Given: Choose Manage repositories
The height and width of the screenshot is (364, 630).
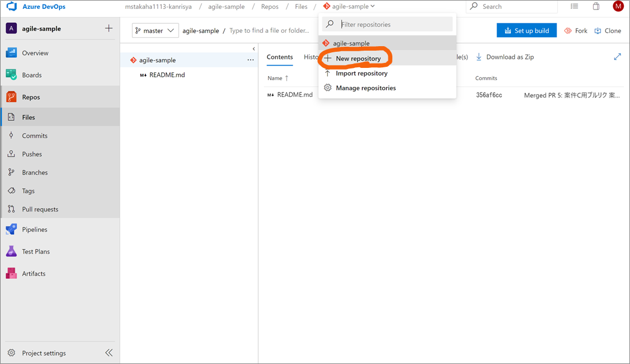Looking at the screenshot, I should coord(387,88).
